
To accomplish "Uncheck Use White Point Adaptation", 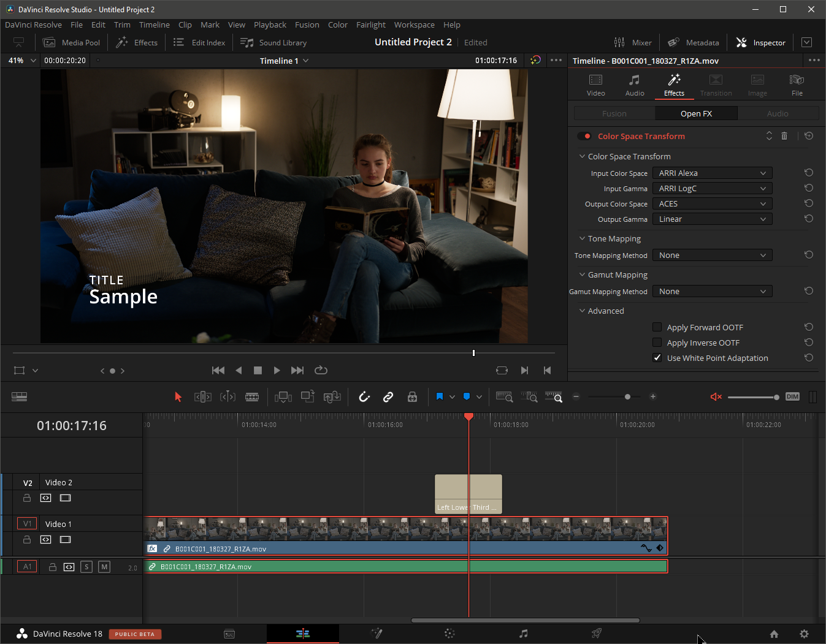I will [x=657, y=358].
